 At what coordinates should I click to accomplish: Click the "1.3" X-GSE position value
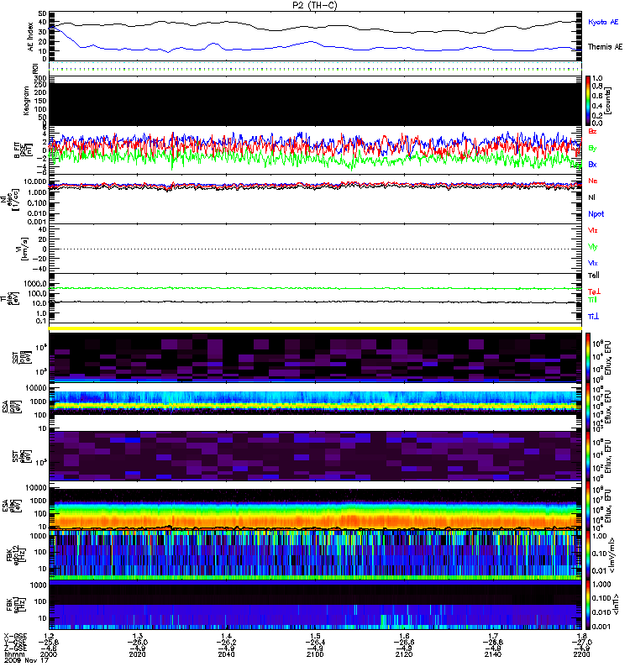(x=137, y=636)
